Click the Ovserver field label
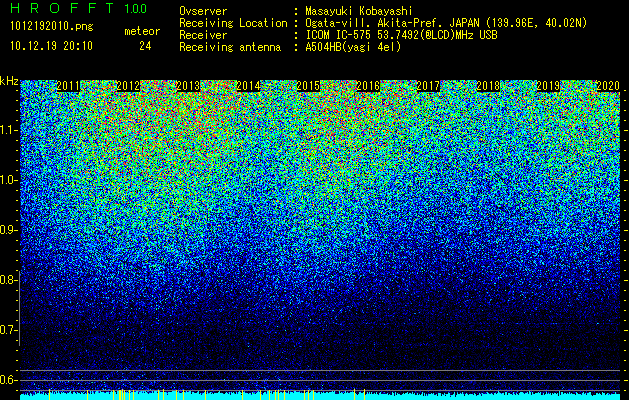This screenshot has width=629, height=400. [203, 11]
